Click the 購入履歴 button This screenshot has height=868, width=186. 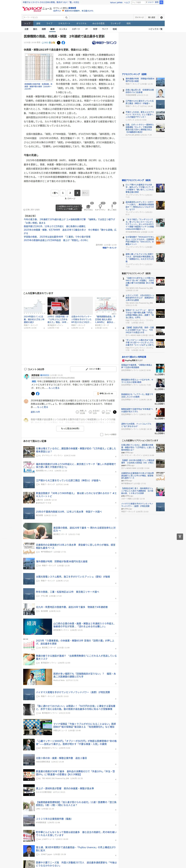tap(152, 17)
